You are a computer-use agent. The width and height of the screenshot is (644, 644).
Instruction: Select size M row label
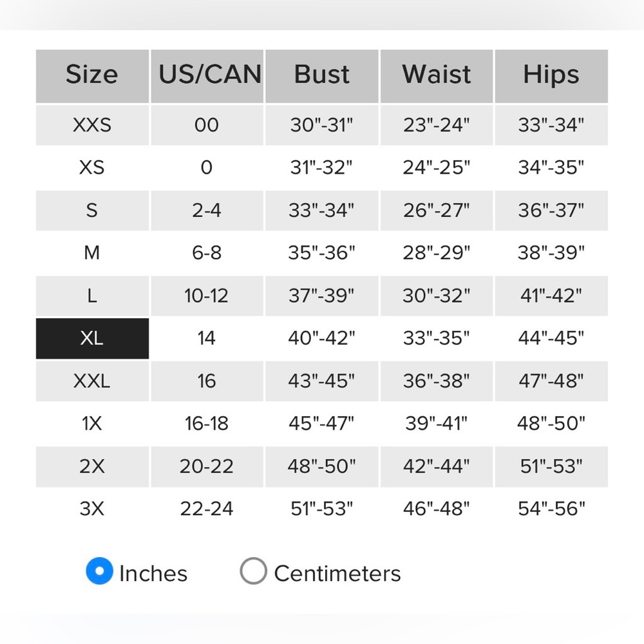[x=92, y=253]
